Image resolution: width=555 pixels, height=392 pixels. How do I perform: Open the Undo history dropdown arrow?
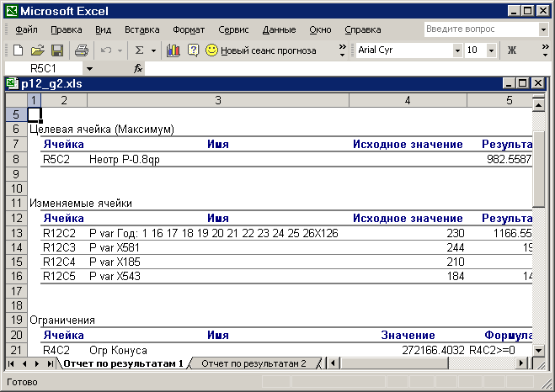120,50
